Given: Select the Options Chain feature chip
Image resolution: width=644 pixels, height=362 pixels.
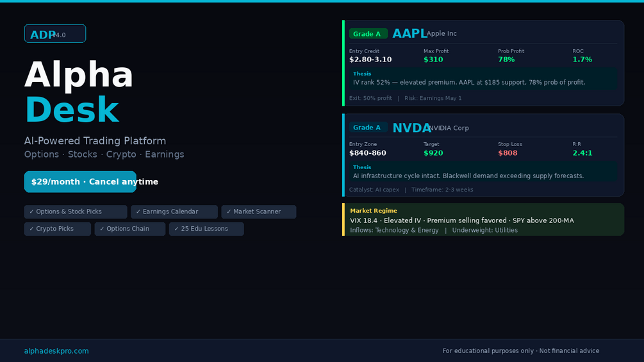Looking at the screenshot, I should click(x=130, y=229).
